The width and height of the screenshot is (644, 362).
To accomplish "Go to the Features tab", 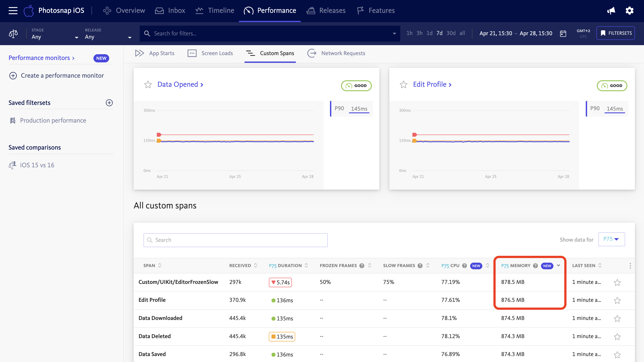I will tap(376, 10).
